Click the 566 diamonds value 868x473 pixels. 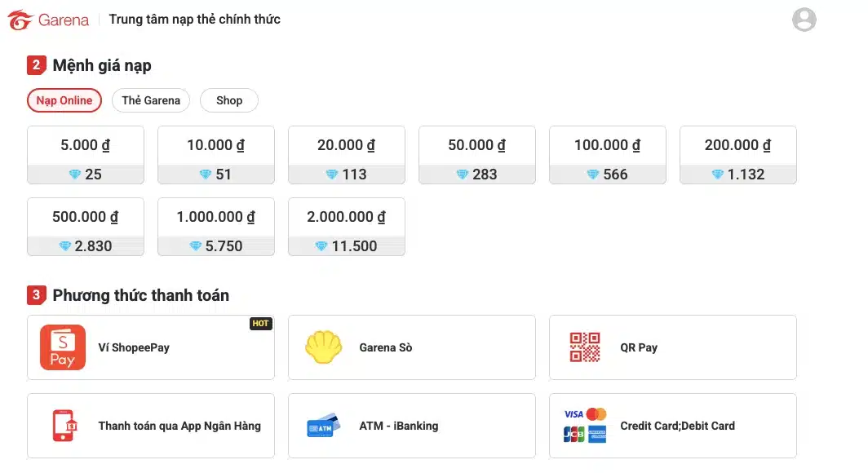click(616, 175)
